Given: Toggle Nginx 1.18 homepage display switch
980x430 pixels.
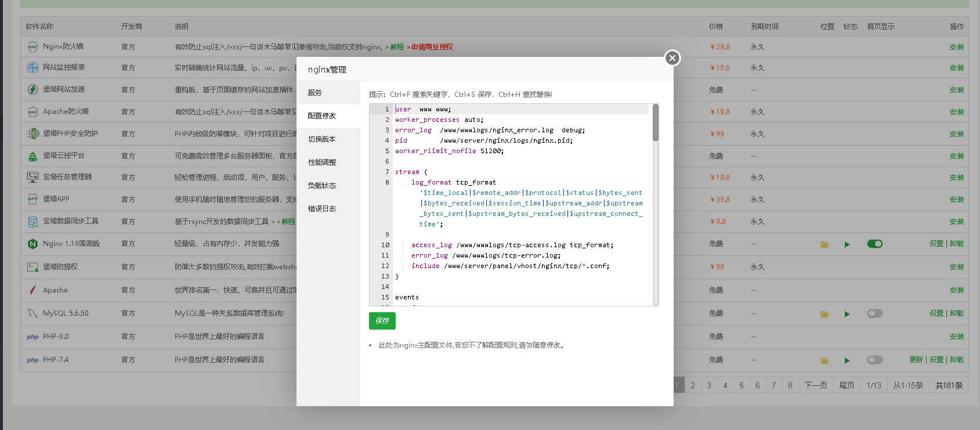Looking at the screenshot, I should 875,244.
